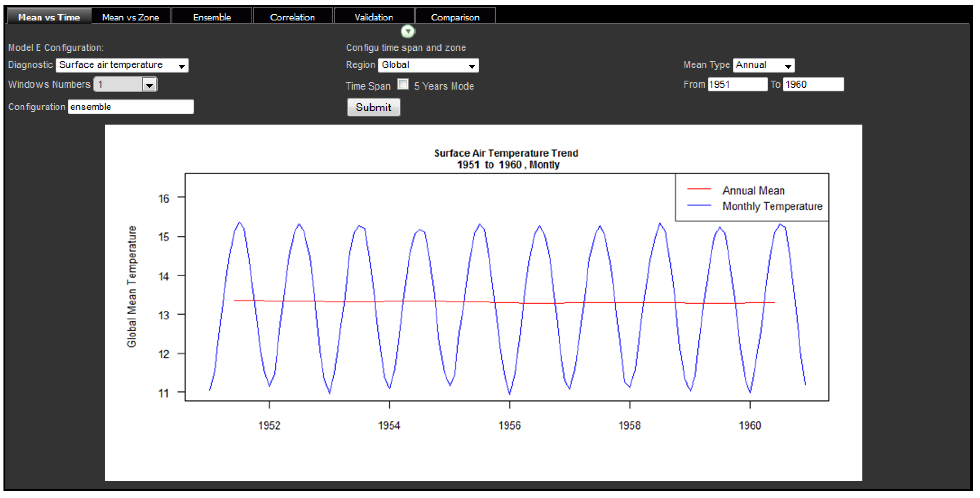Go to the Correlation tab
980x498 pixels.
pos(292,17)
